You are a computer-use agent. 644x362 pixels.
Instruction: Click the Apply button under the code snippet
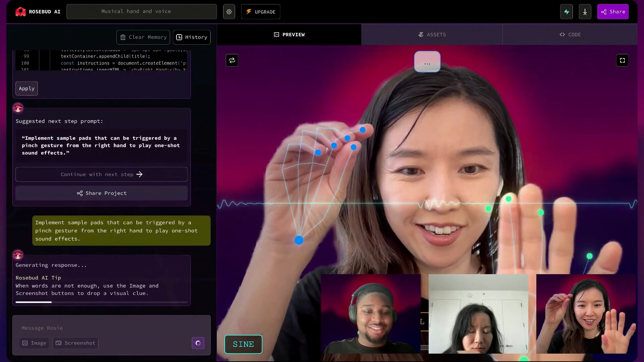26,88
